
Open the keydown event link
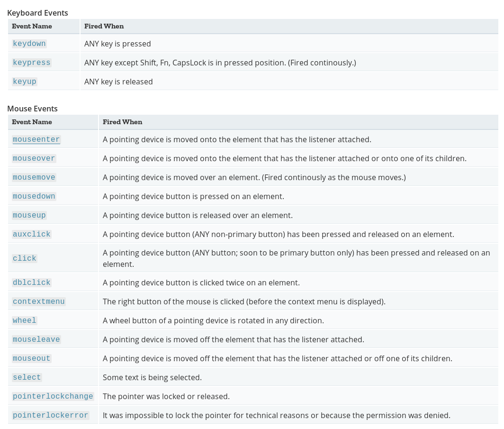29,44
